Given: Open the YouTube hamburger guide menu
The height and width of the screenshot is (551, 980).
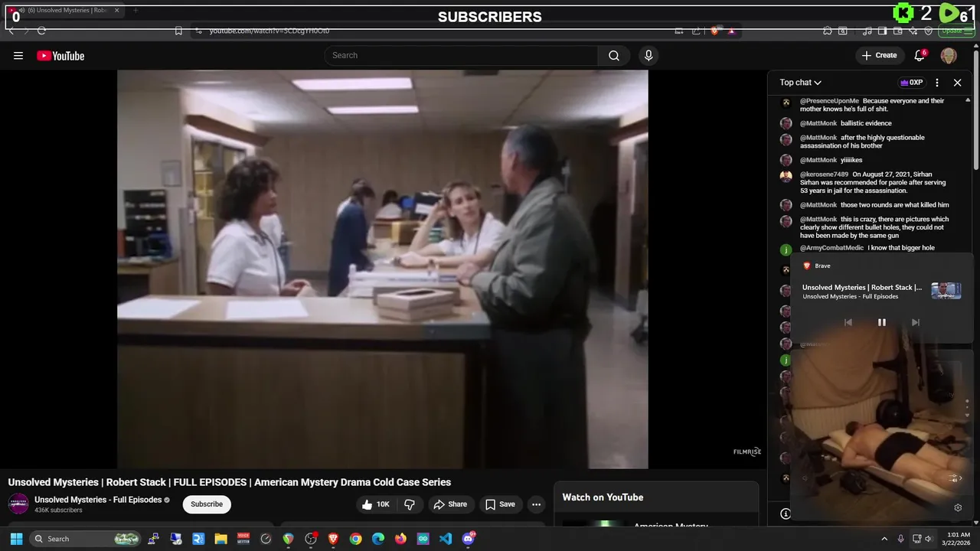Looking at the screenshot, I should tap(18, 55).
